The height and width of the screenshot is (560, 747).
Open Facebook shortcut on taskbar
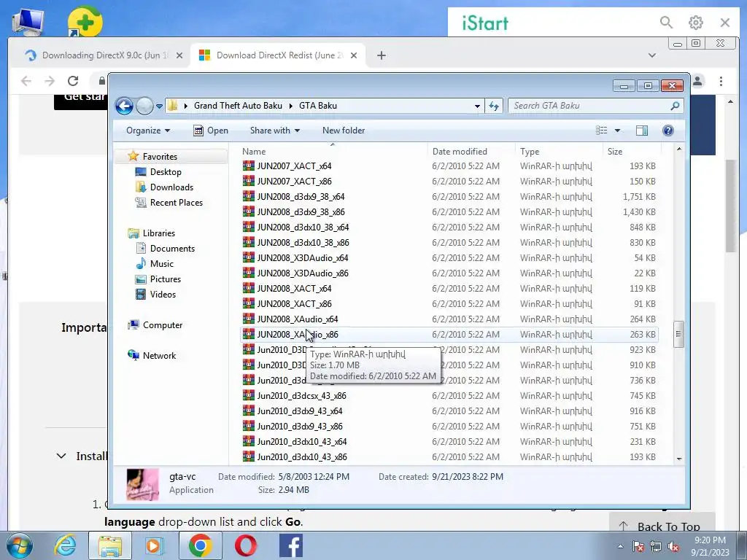[291, 545]
